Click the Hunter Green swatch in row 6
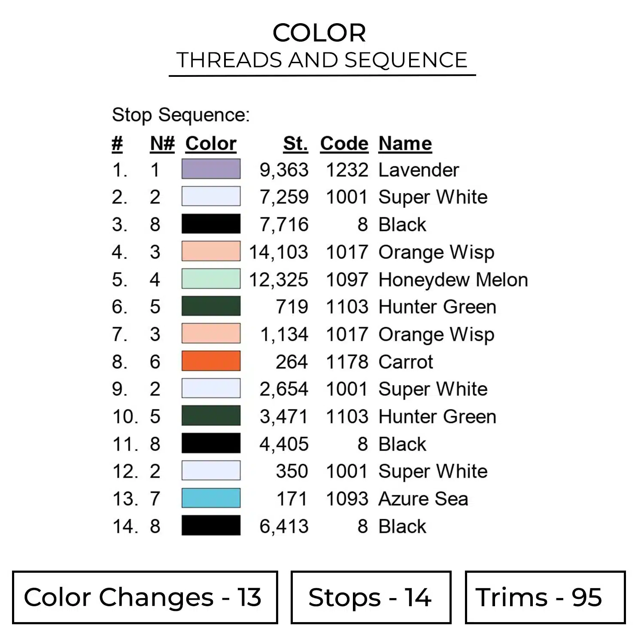Screen dimensions: 644x644 pos(211,306)
